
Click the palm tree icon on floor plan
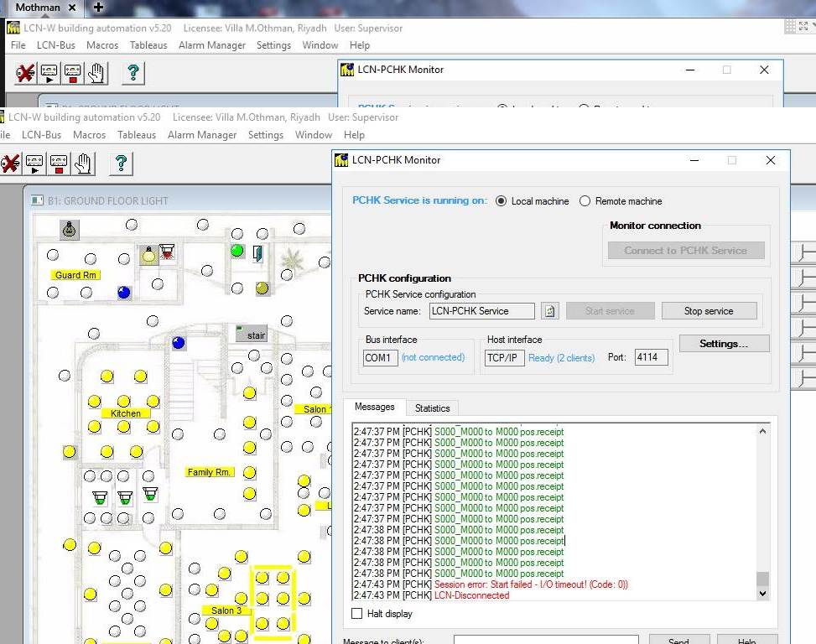click(x=293, y=257)
